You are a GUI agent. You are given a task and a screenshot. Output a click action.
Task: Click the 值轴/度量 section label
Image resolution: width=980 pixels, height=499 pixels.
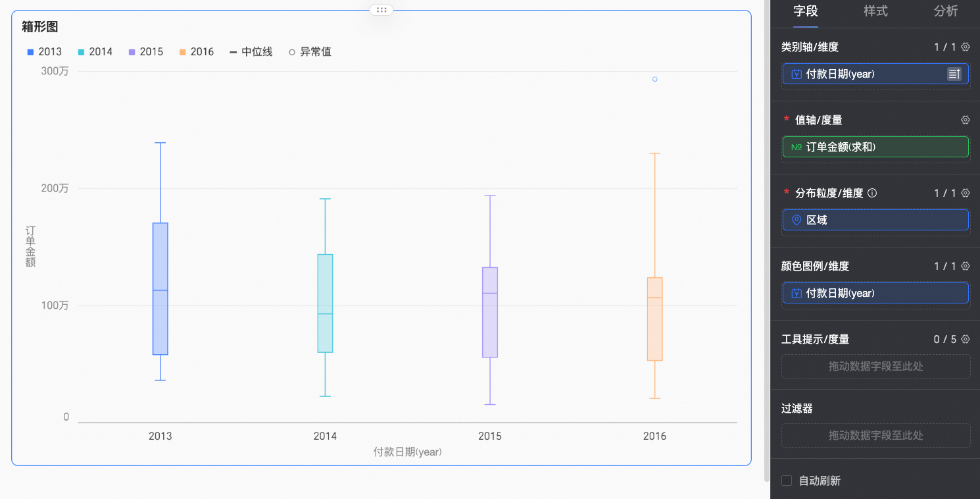tap(819, 120)
